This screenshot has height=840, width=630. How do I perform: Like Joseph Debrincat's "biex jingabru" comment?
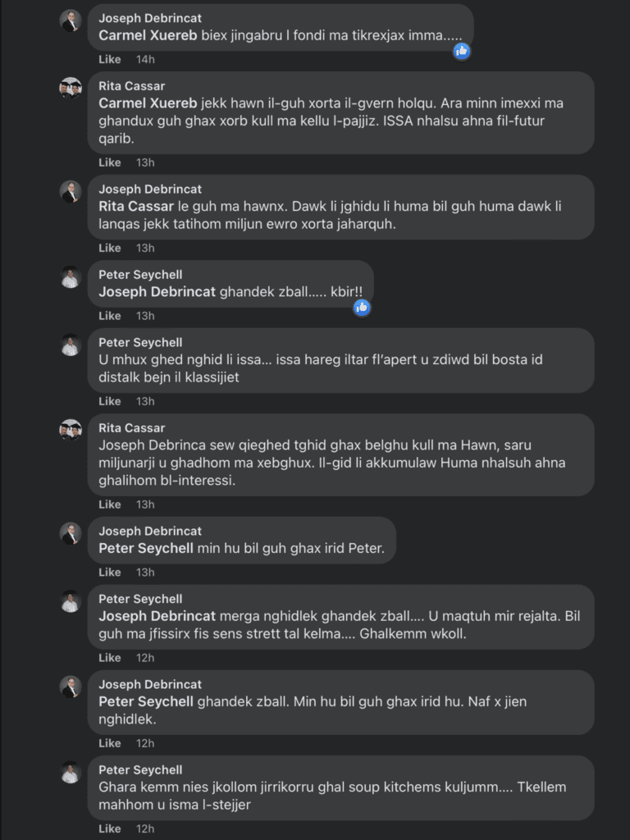click(x=110, y=60)
